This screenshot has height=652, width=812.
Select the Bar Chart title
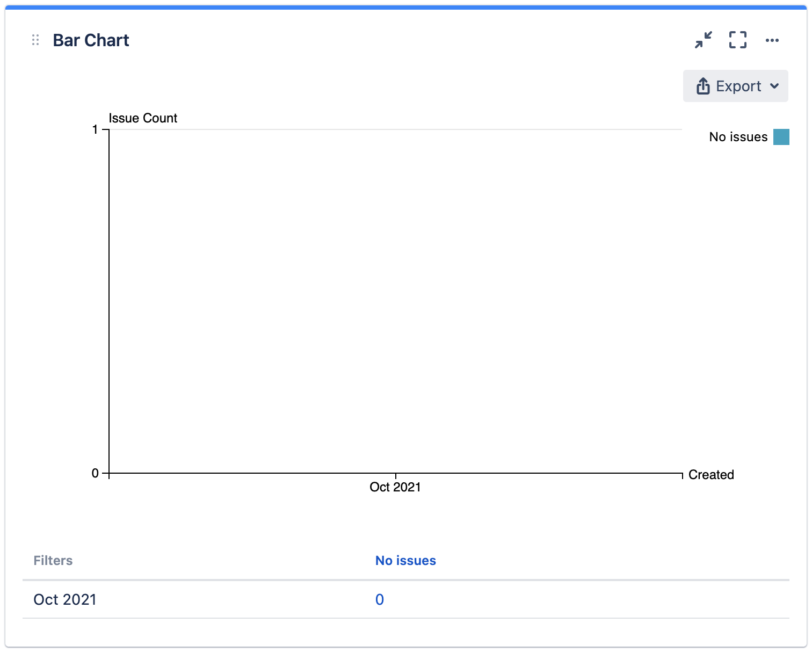pyautogui.click(x=90, y=40)
